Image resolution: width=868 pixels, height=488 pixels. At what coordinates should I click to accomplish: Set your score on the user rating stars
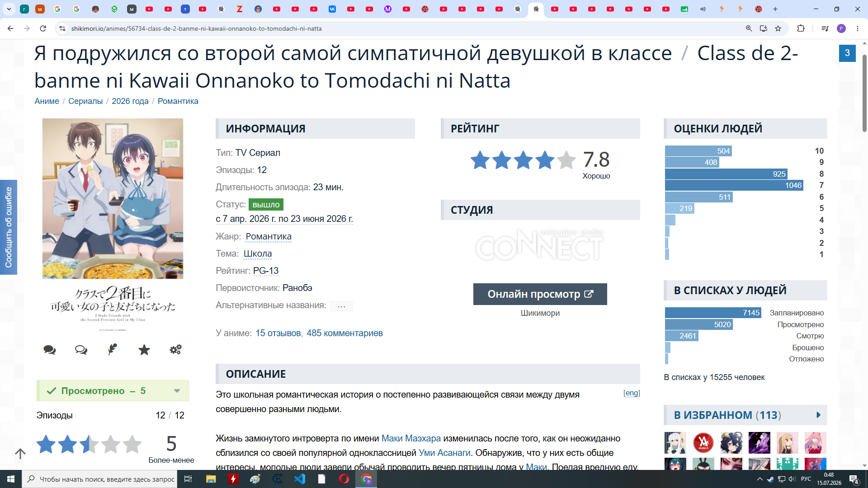tap(89, 444)
